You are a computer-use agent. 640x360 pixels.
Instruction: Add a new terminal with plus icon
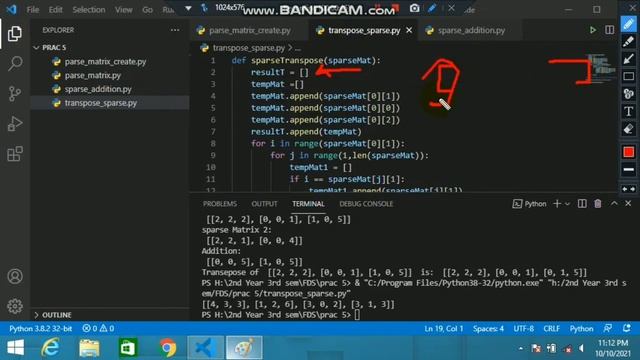click(x=557, y=204)
